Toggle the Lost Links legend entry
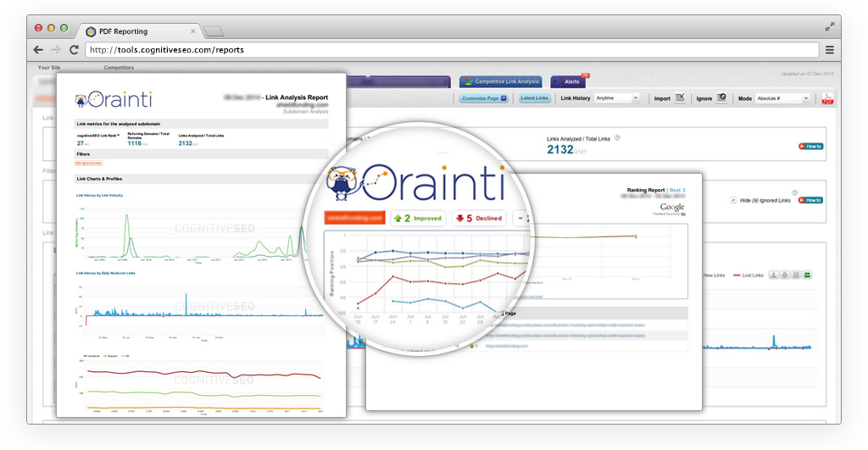 (x=748, y=275)
